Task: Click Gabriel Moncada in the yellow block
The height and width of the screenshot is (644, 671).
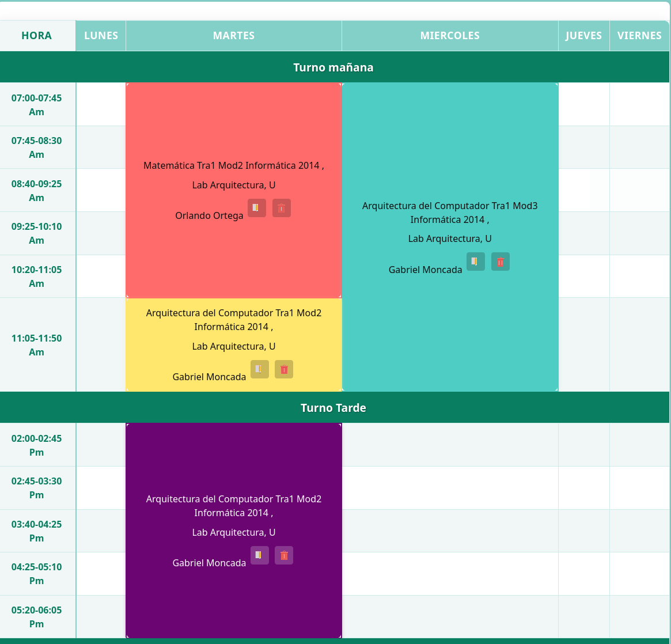Action: [x=209, y=377]
